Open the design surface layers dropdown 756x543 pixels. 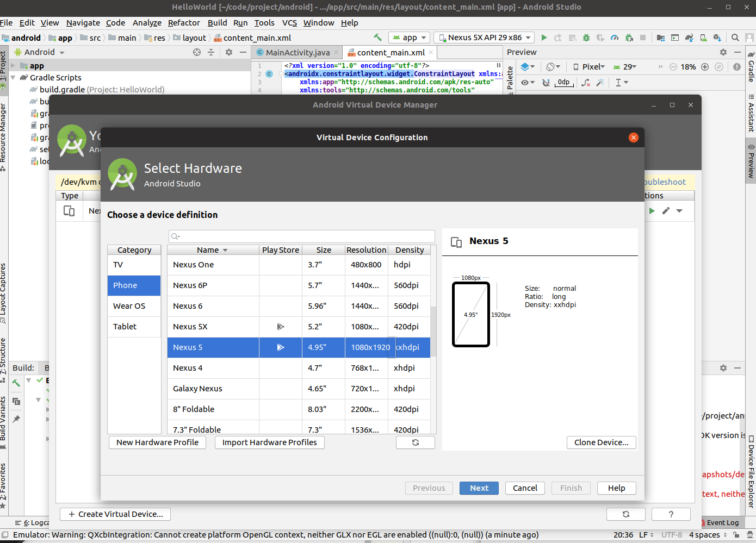528,67
